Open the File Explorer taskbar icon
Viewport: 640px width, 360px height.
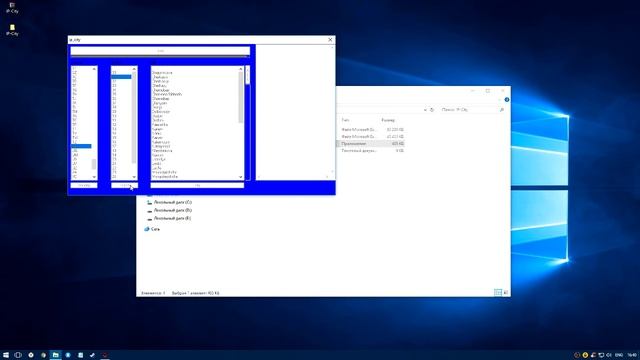coord(56,355)
